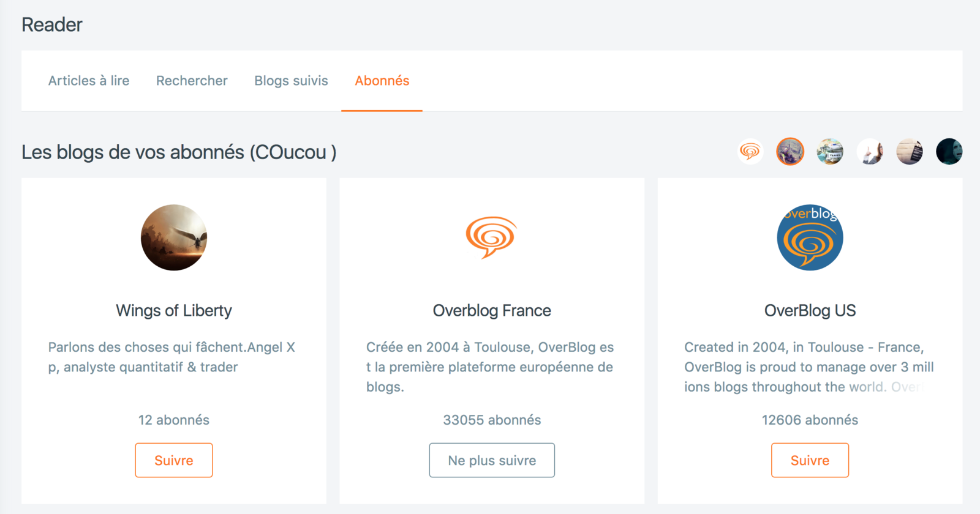The width and height of the screenshot is (980, 514).
Task: Open the OverBlog US blue logo
Action: click(810, 237)
